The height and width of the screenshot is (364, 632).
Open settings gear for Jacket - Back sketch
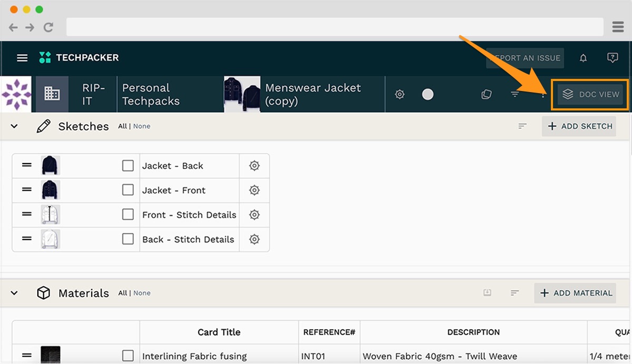coord(254,166)
